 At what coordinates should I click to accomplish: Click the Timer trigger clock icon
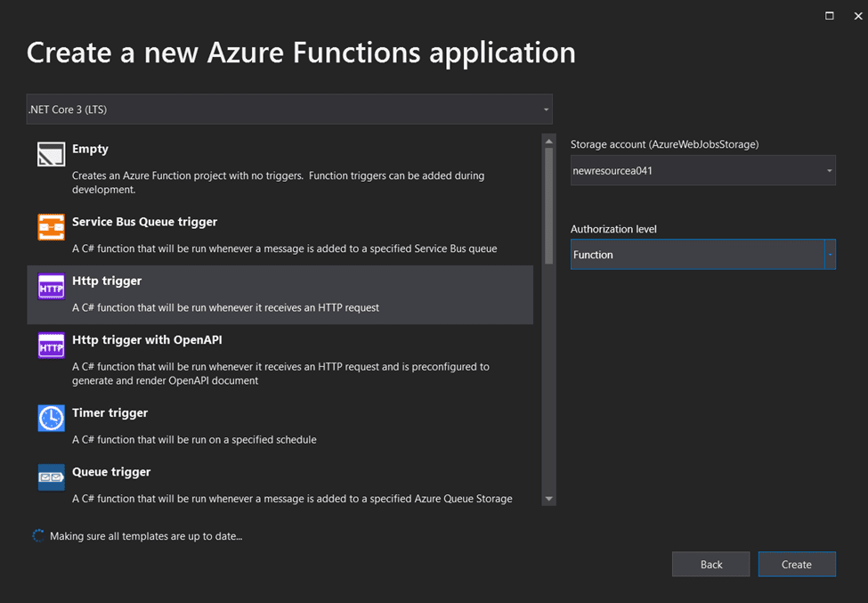pyautogui.click(x=52, y=418)
